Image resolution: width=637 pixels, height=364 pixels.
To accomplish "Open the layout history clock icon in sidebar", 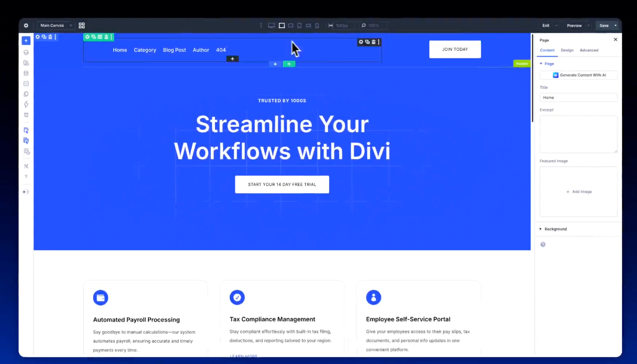I will point(27,151).
